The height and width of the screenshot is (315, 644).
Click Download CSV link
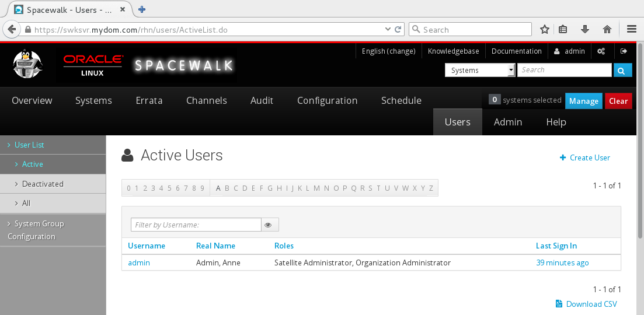pyautogui.click(x=587, y=304)
